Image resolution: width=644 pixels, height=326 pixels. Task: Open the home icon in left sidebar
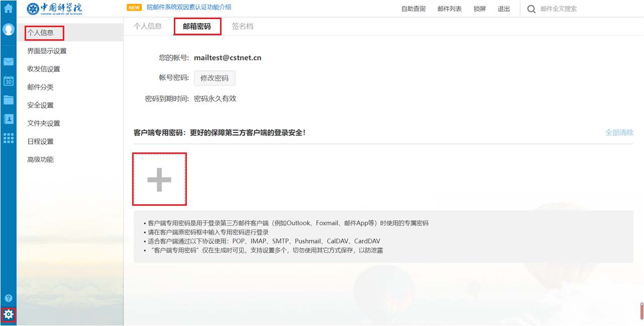8,9
